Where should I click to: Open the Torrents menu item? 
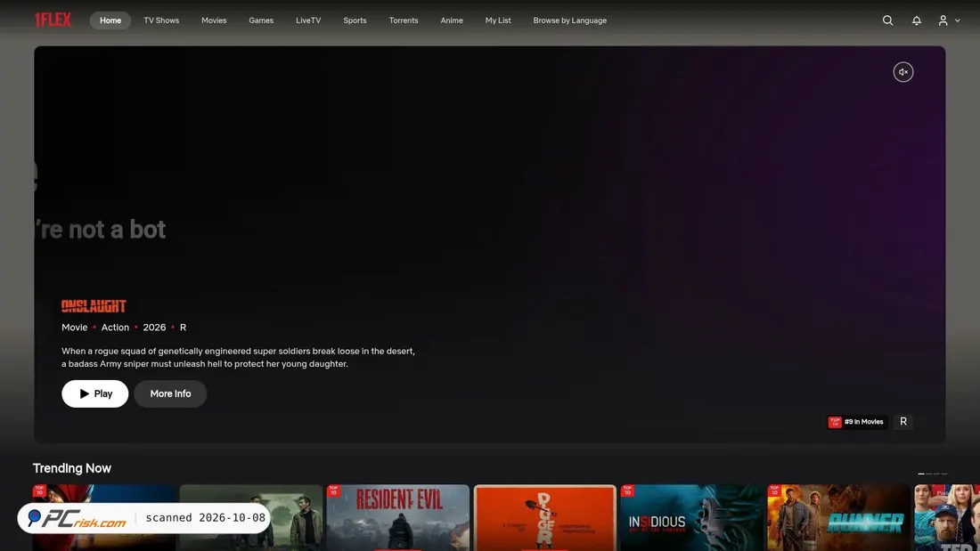pos(404,20)
